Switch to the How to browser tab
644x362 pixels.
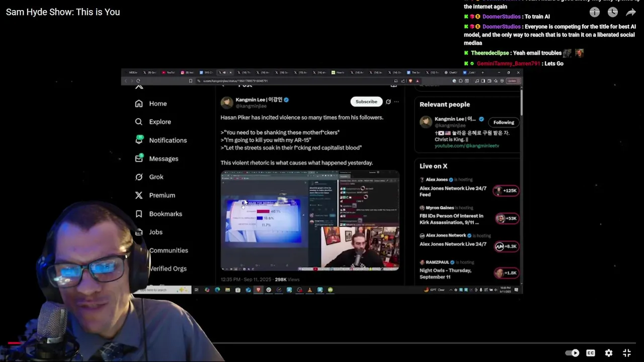pyautogui.click(x=338, y=72)
